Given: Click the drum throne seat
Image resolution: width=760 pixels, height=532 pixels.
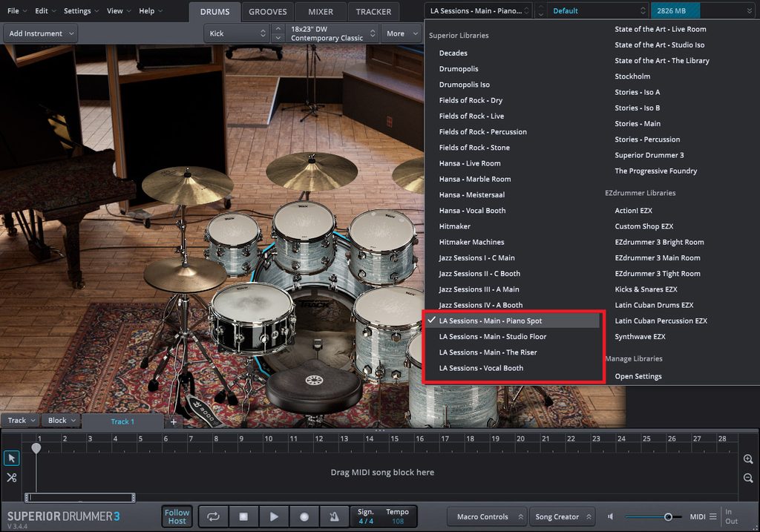Looking at the screenshot, I should 314,386.
